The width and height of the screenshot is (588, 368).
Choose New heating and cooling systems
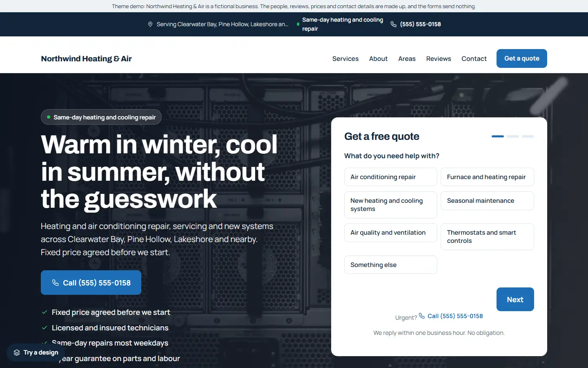click(391, 205)
